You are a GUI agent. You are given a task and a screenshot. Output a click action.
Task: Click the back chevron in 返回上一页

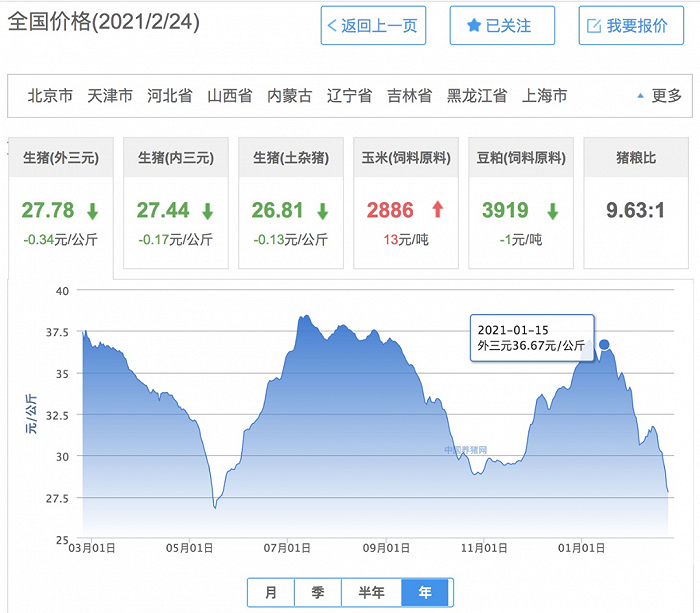332,25
